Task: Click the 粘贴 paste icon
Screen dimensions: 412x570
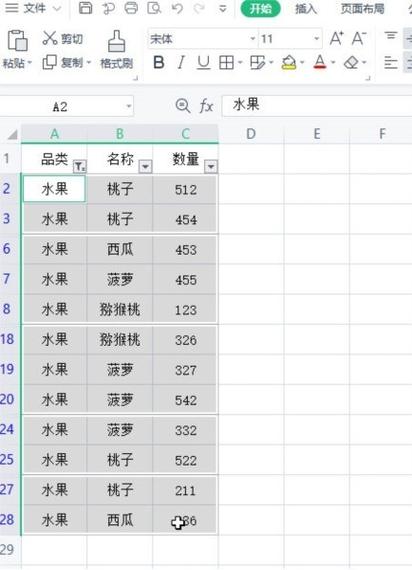Action: (17, 41)
